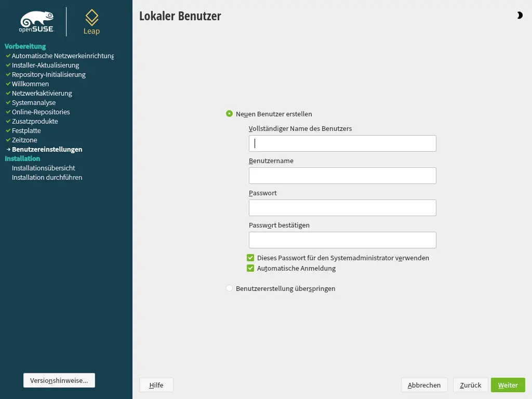Select 'Benutzererstellung überspringen' radio option

230,288
